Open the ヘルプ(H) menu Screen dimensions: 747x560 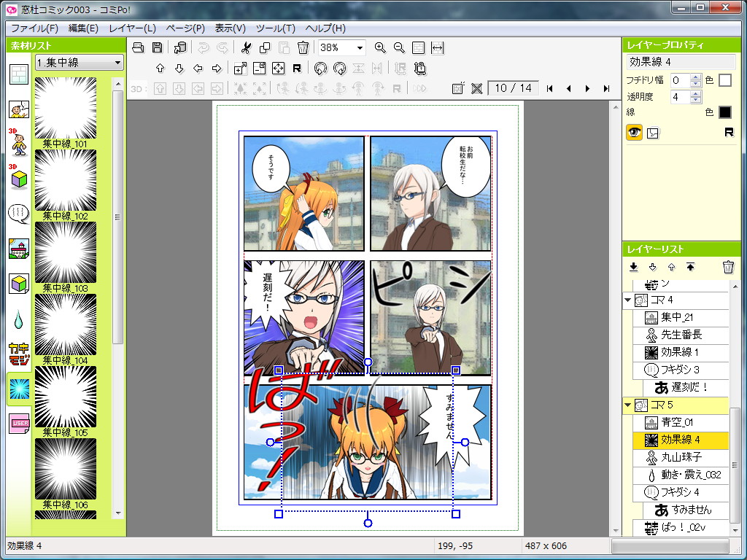point(325,28)
